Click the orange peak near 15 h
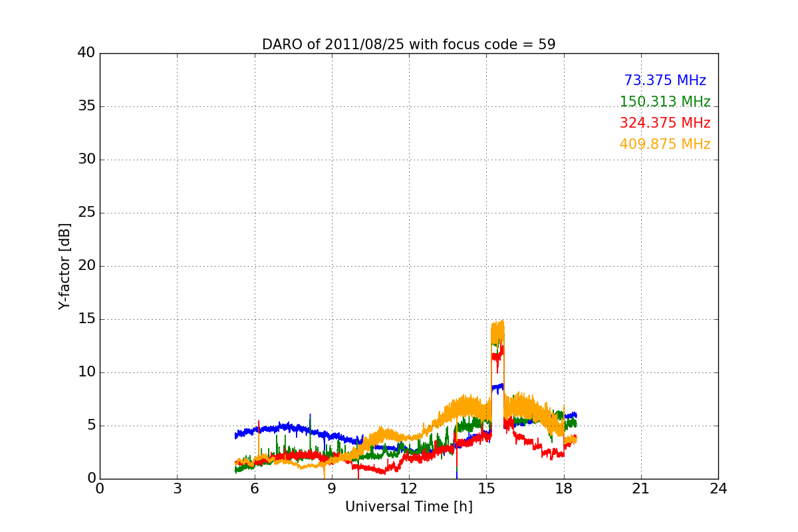 [497, 331]
